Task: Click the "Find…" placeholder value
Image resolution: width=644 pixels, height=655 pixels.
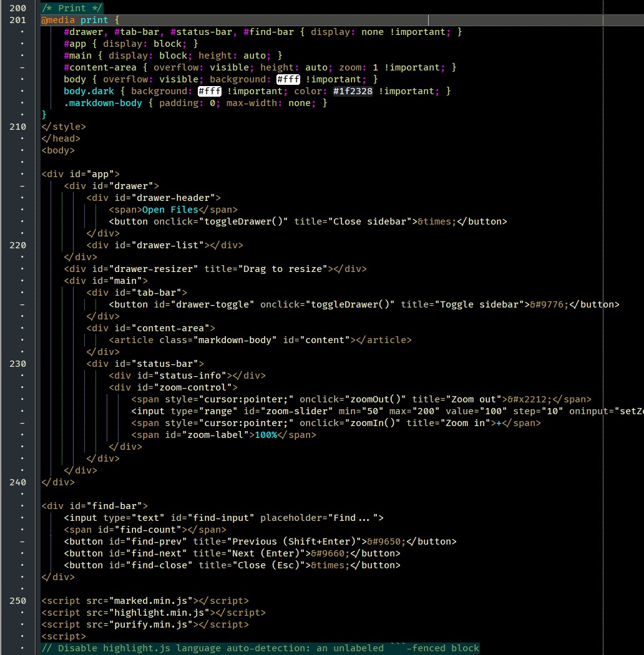Action: click(x=353, y=518)
